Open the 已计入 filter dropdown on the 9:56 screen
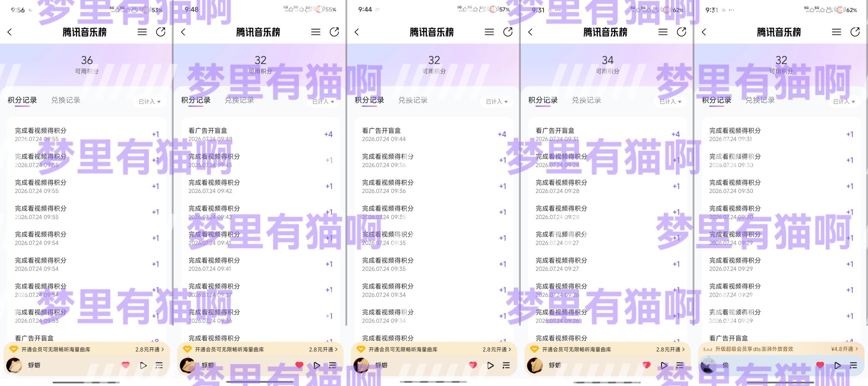This screenshot has height=386, width=868. (x=149, y=102)
